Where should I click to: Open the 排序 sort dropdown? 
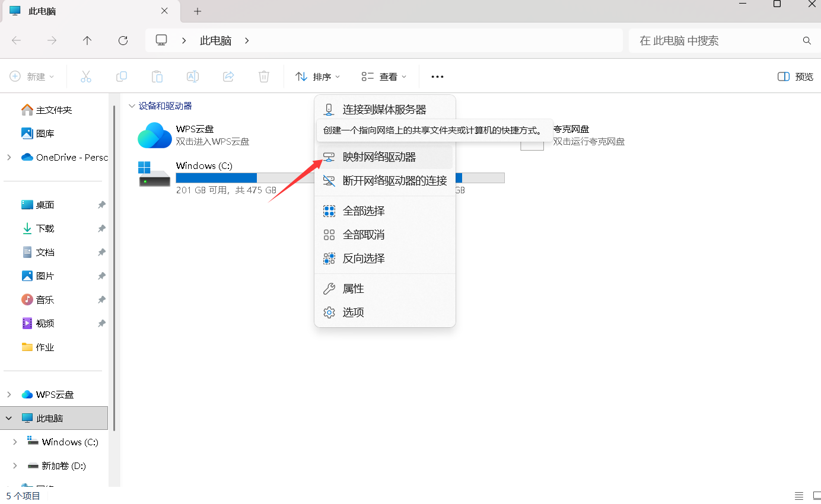click(x=318, y=76)
